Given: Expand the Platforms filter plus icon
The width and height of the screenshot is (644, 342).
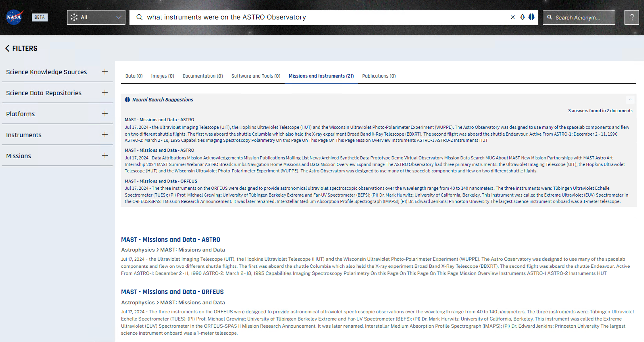Looking at the screenshot, I should (105, 114).
